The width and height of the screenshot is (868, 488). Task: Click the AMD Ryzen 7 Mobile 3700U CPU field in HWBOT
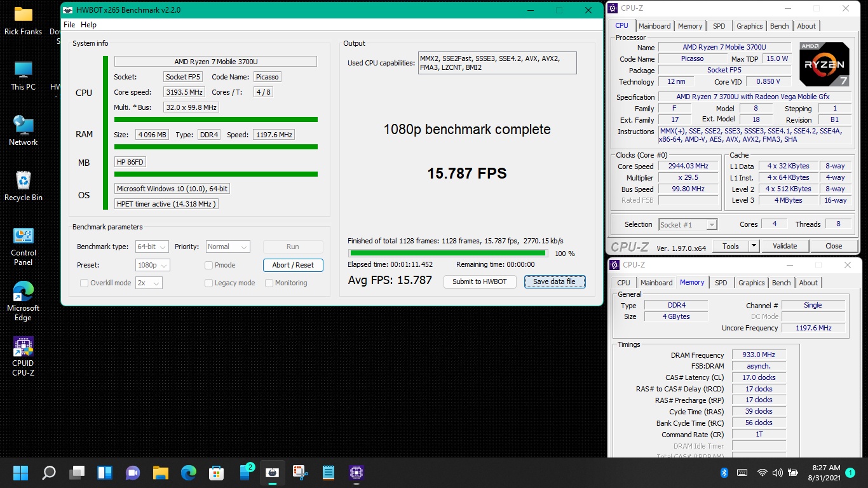point(215,62)
